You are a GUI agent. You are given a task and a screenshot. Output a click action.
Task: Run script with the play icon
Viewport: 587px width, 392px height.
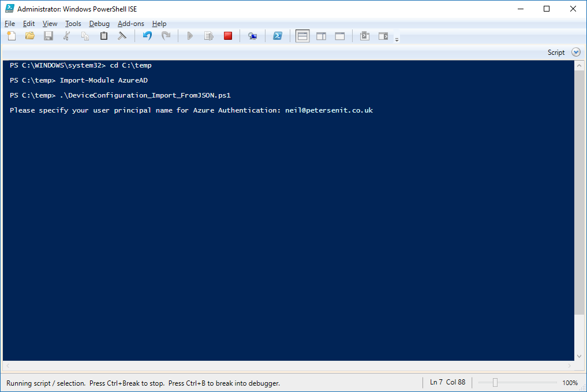[x=190, y=36]
